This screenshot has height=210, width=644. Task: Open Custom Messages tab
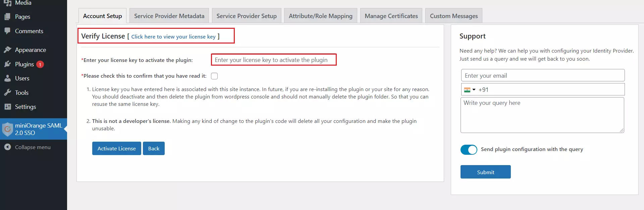pyautogui.click(x=454, y=16)
